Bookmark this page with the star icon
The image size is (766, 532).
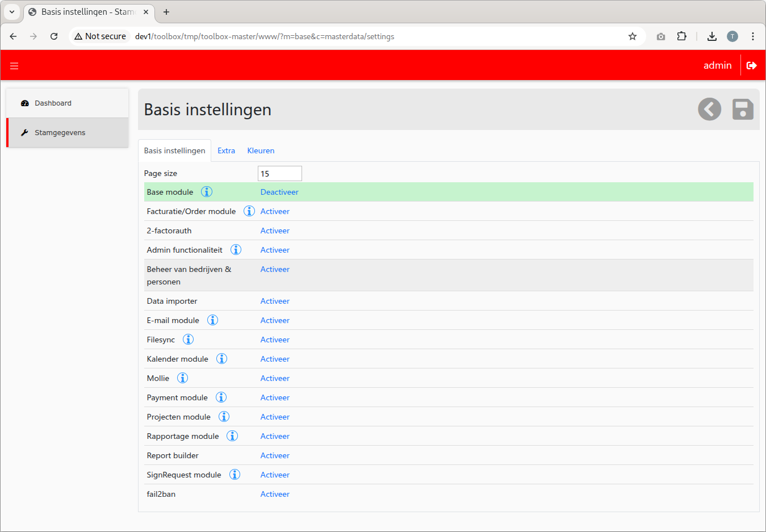click(632, 36)
